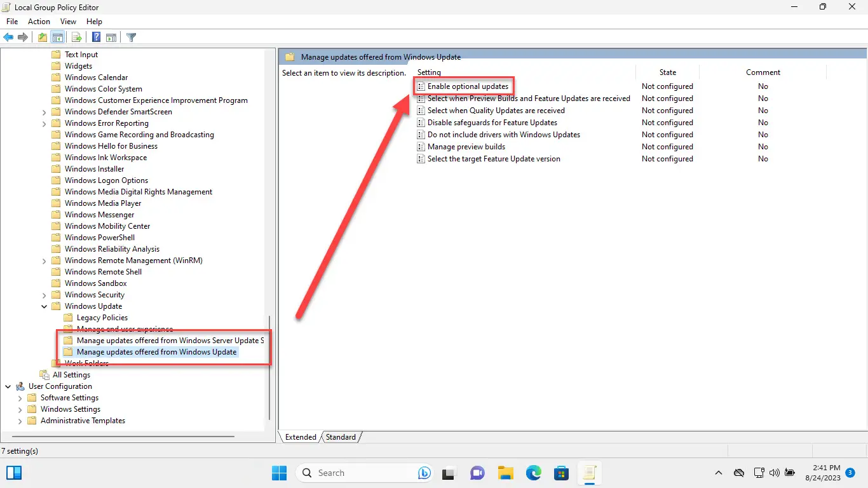Select the Windows Sandbox folder

click(x=95, y=283)
